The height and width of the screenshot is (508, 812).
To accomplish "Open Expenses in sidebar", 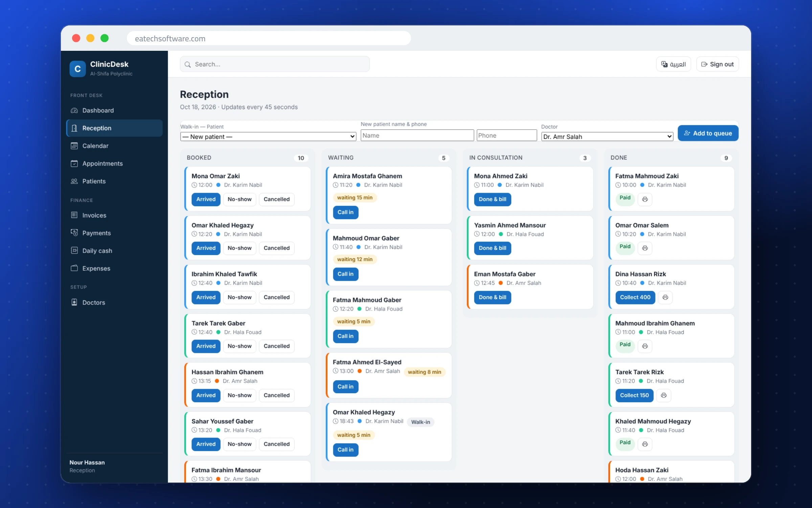I will click(114, 268).
